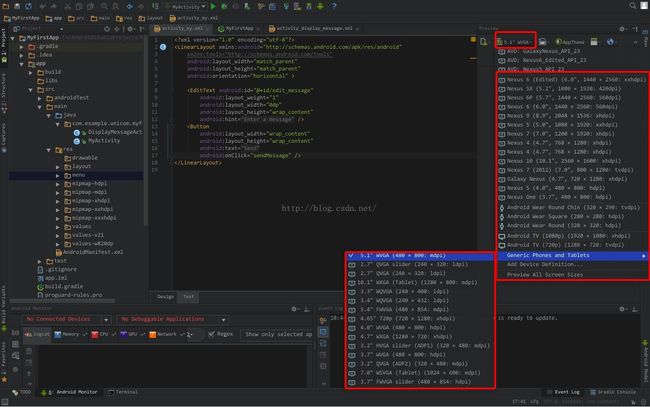Open the No Debuggable Applications dropdown
650x407 pixels.
[x=172, y=319]
